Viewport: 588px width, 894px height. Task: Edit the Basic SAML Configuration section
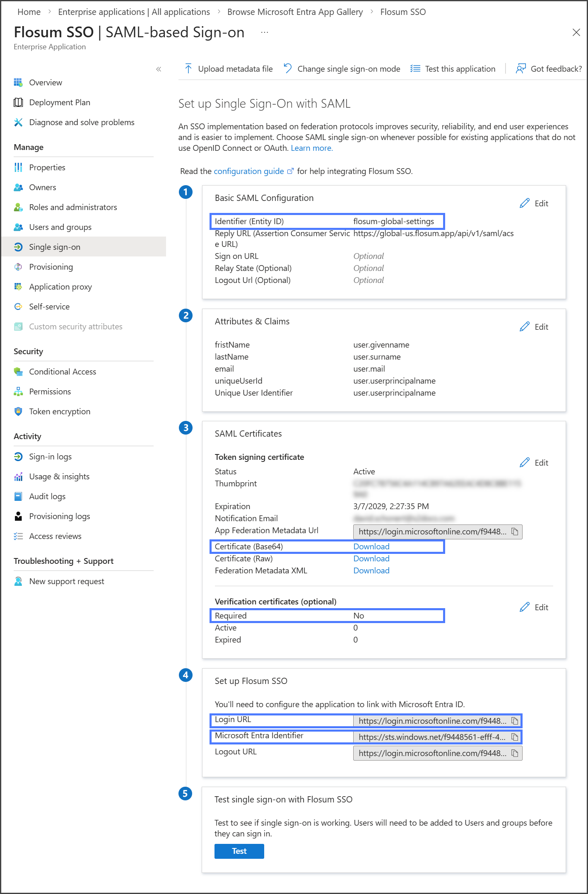[x=534, y=203]
